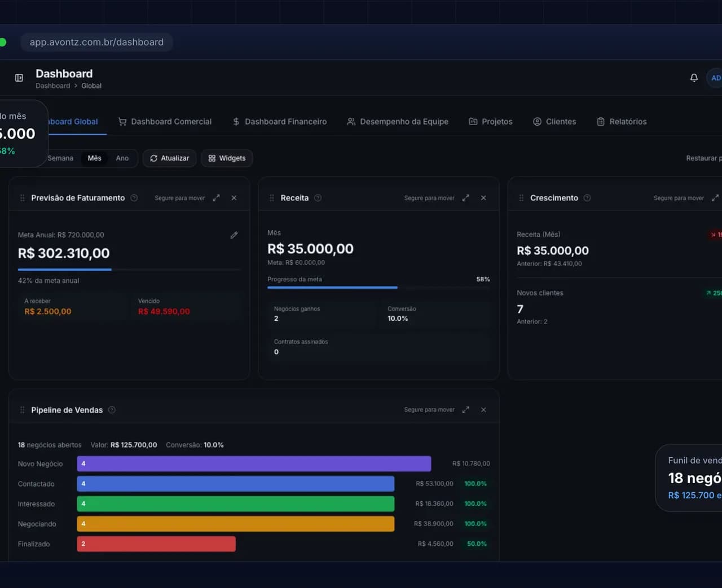Open Previsão de Faturamento help icon
This screenshot has height=588, width=722.
(134, 198)
